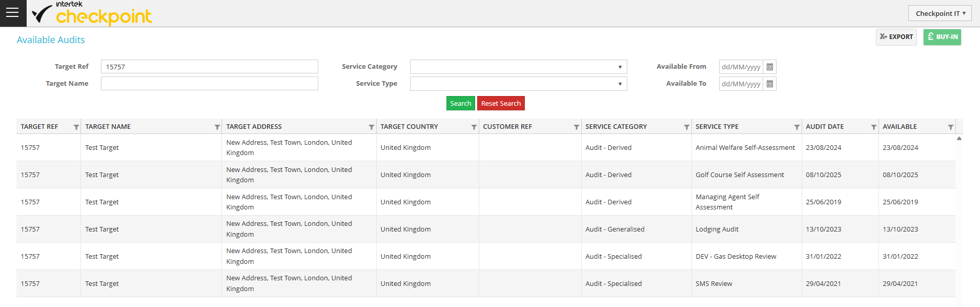Sort by the Customer Ref column header
980x307 pixels.
[507, 127]
